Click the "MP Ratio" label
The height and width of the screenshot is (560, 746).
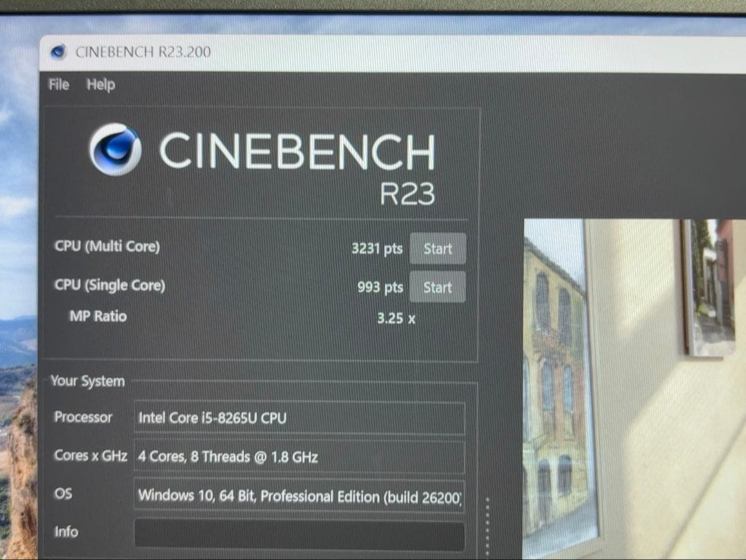[98, 316]
